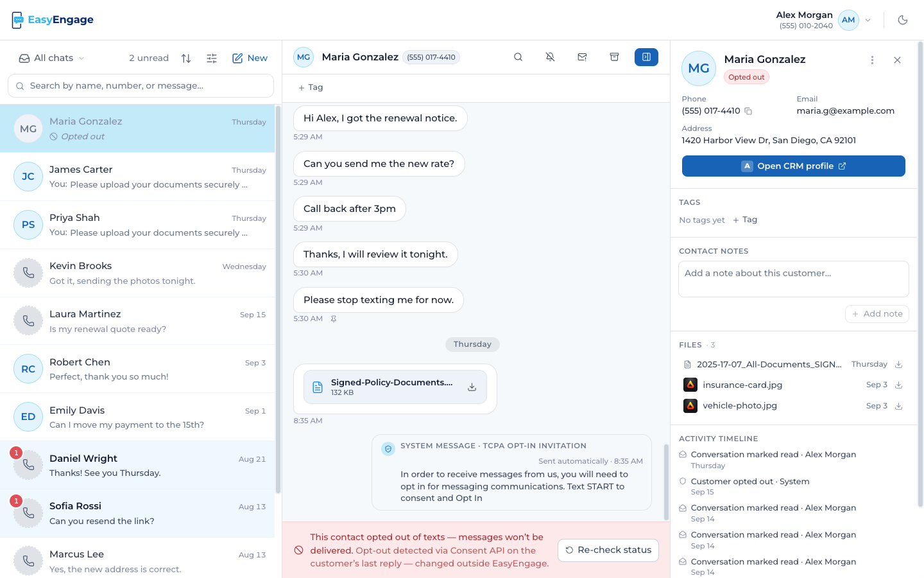This screenshot has height=578, width=924.
Task: Open unread Sofia Rossi conversation
Action: pyautogui.click(x=137, y=514)
